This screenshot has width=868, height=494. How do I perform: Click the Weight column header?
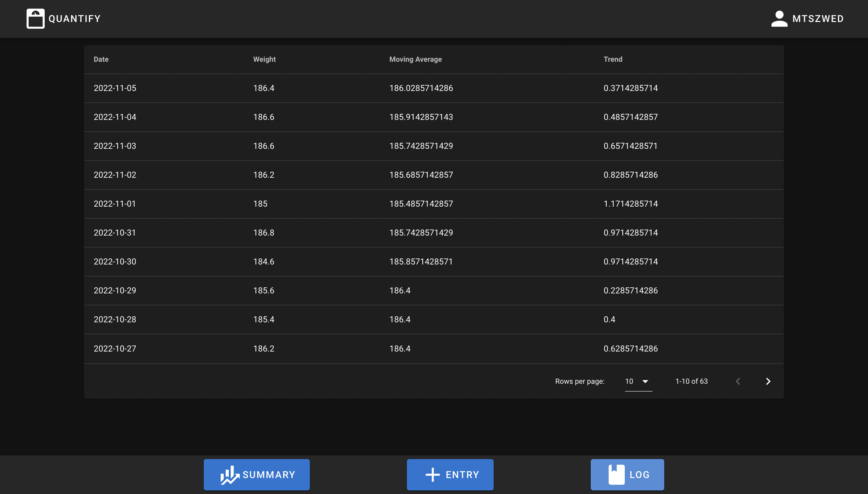coord(264,59)
